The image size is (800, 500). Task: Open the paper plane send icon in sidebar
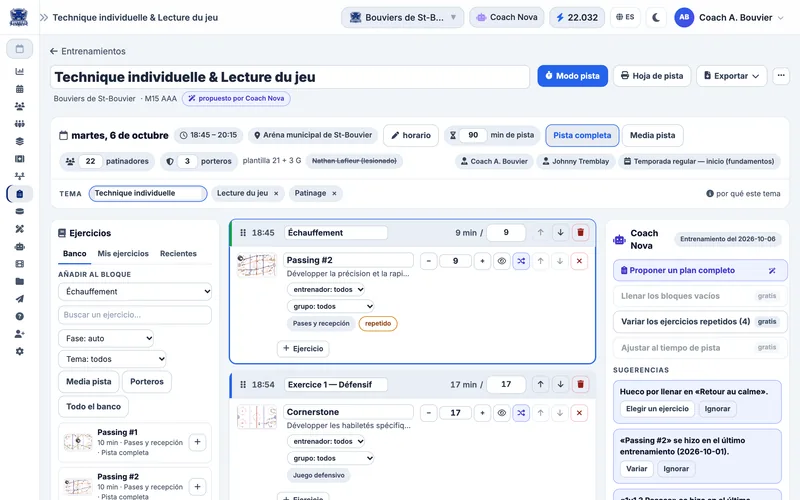pyautogui.click(x=19, y=299)
